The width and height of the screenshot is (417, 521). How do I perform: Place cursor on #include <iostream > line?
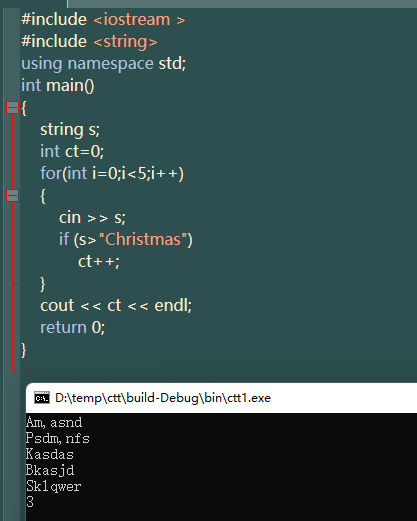(x=103, y=19)
